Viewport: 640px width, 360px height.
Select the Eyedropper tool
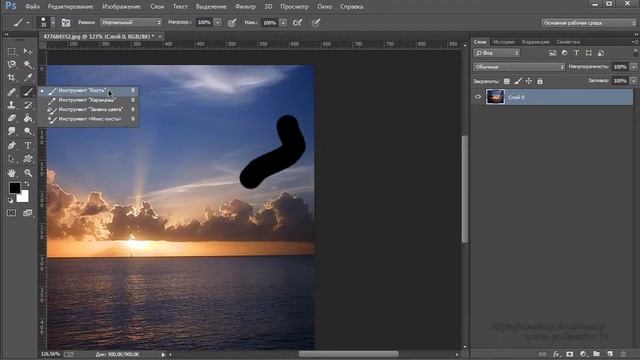point(28,78)
